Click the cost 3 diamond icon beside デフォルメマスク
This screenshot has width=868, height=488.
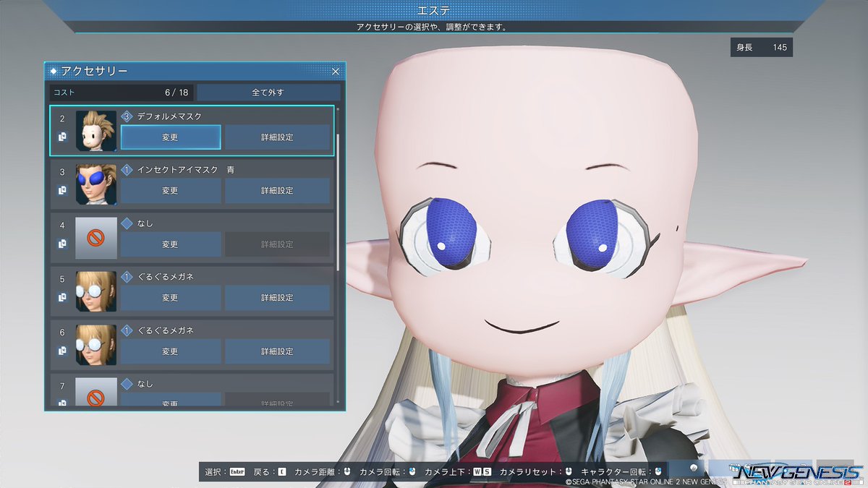click(127, 116)
